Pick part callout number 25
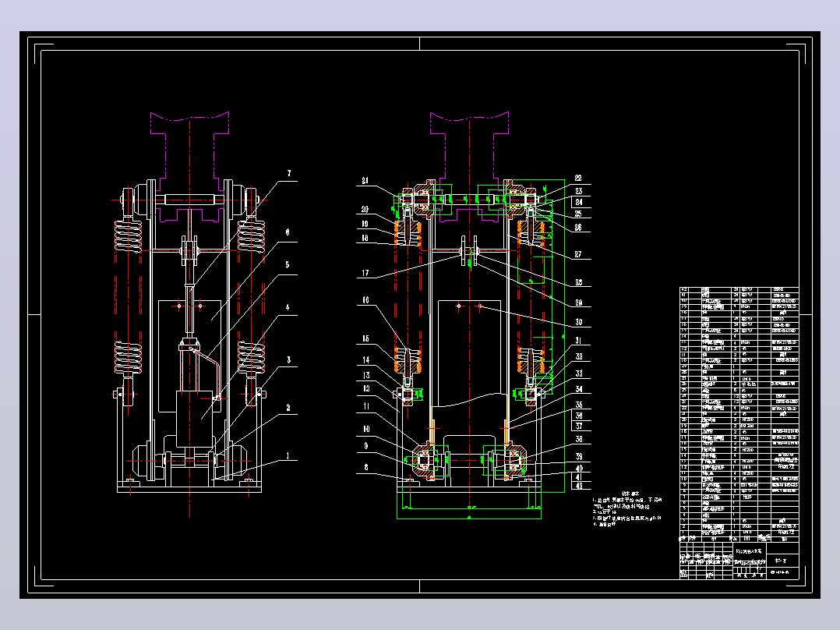840x630 pixels. [578, 214]
